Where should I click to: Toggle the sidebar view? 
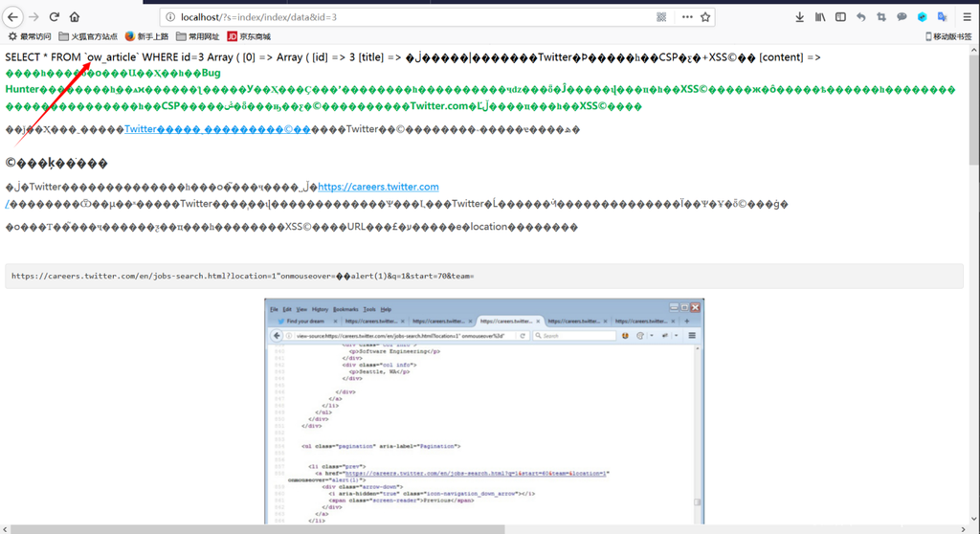pyautogui.click(x=840, y=17)
